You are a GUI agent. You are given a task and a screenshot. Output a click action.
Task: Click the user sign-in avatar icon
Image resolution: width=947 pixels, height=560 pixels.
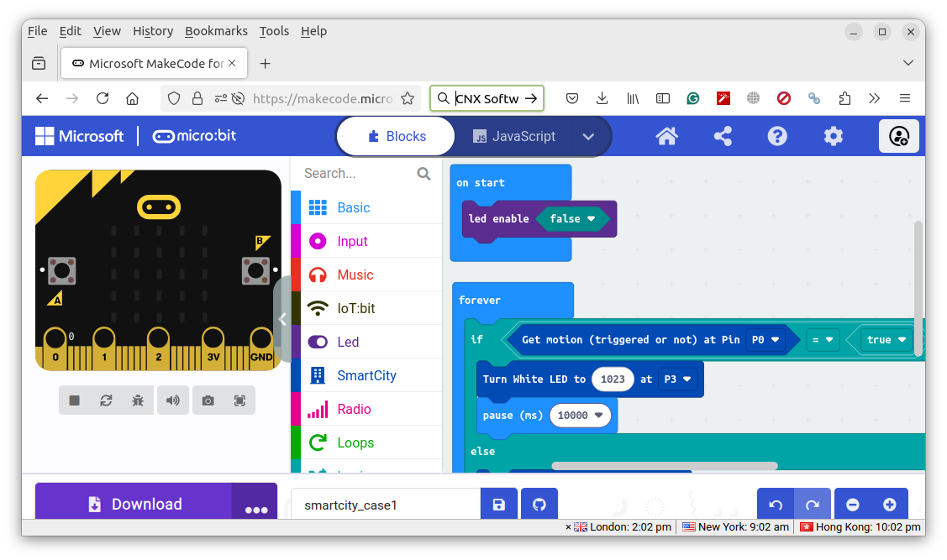tap(899, 136)
